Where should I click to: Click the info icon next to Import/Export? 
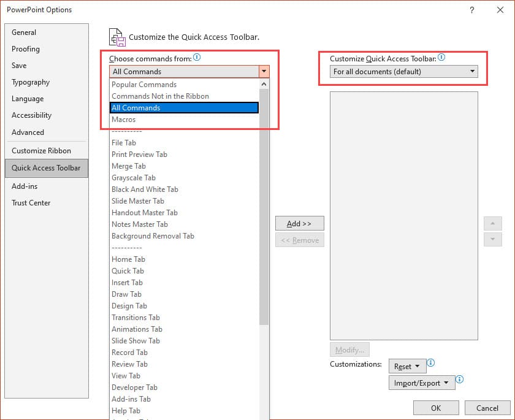[460, 380]
